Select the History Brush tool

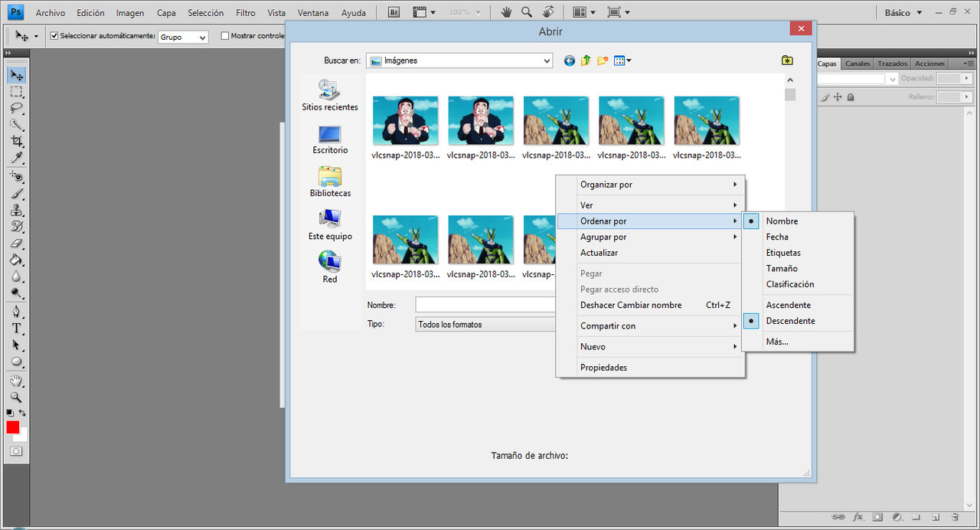(x=16, y=227)
